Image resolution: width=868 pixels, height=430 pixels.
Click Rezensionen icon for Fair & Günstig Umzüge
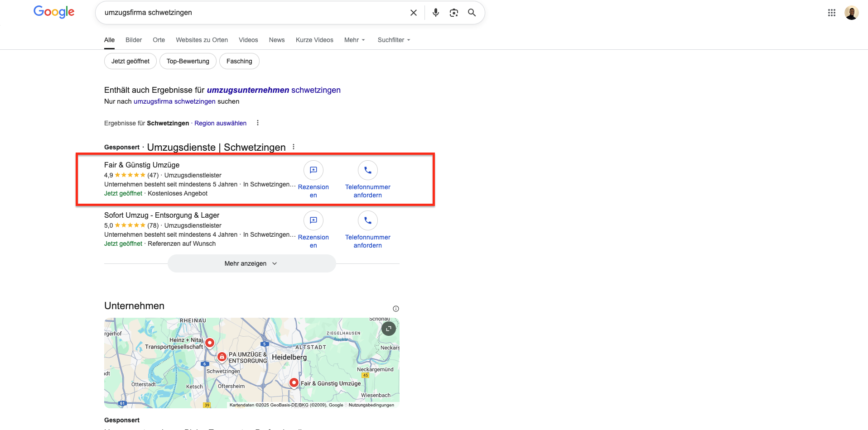coord(313,170)
